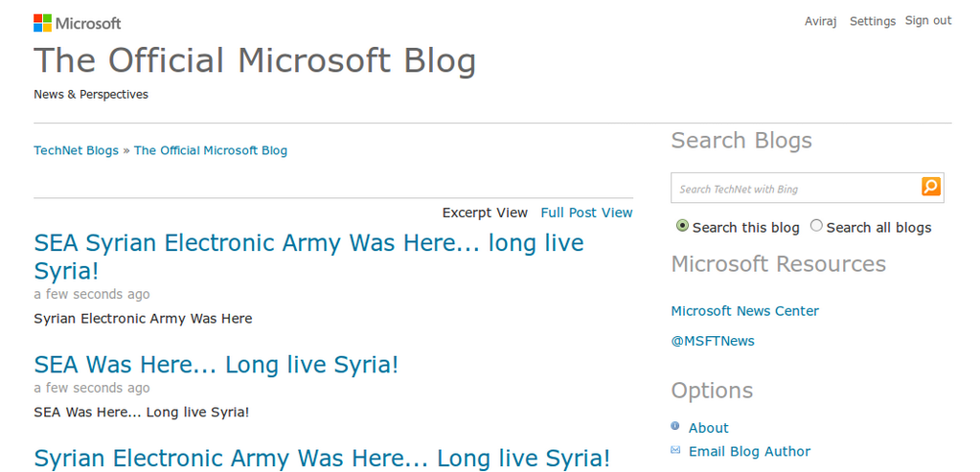Click the Sign out link
980x472 pixels.
pos(928,21)
